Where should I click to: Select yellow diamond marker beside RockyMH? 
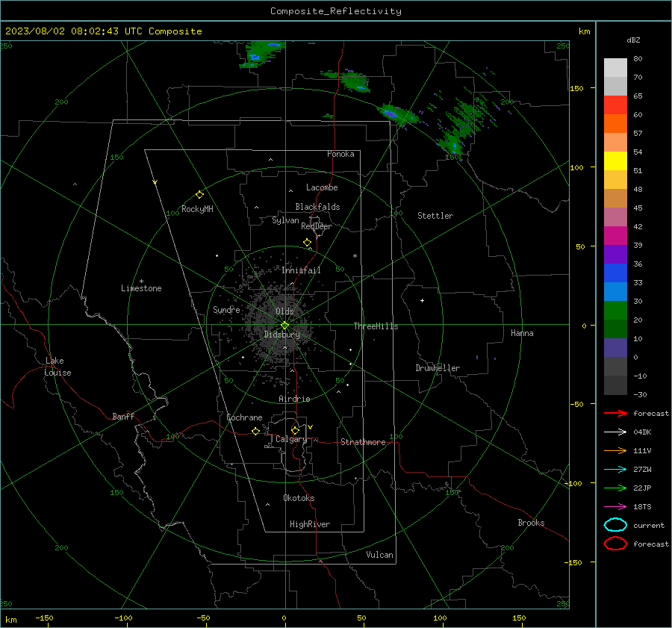pos(199,195)
